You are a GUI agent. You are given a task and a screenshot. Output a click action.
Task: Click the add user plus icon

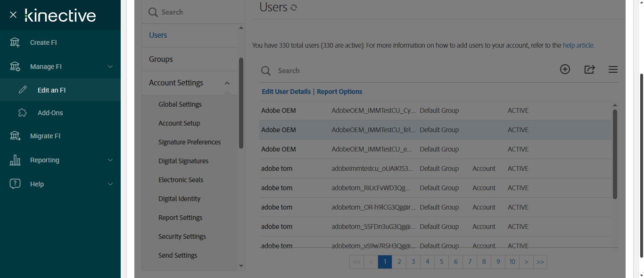coord(565,69)
